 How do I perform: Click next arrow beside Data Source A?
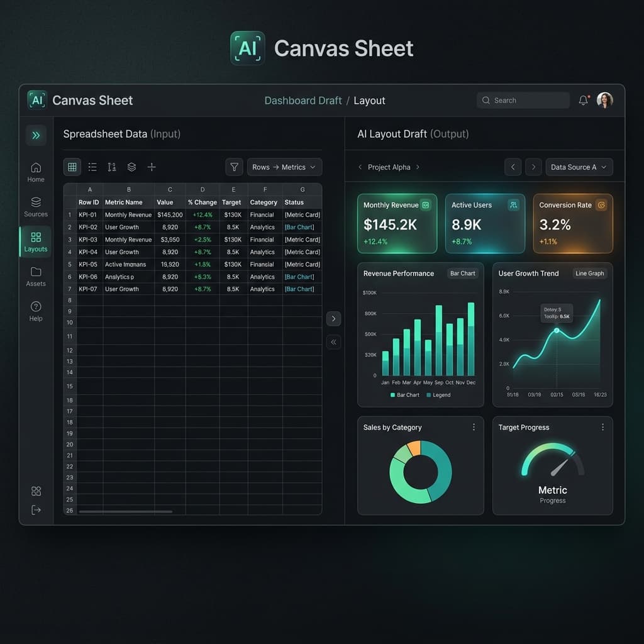pos(533,167)
